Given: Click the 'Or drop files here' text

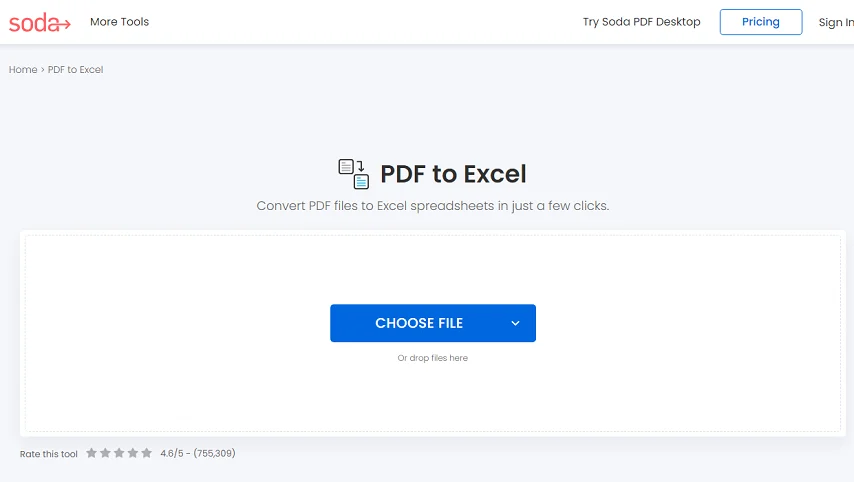Looking at the screenshot, I should (432, 358).
